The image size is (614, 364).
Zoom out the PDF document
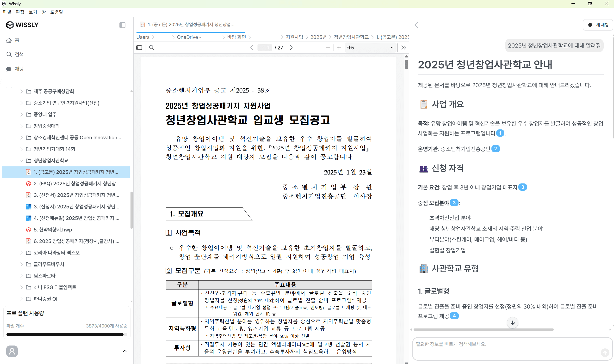coord(328,48)
